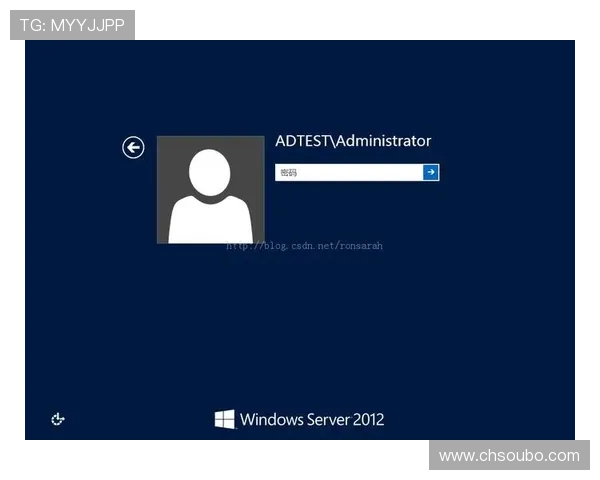Click the head of the avatar silhouette
The image size is (600, 480).
[x=210, y=171]
